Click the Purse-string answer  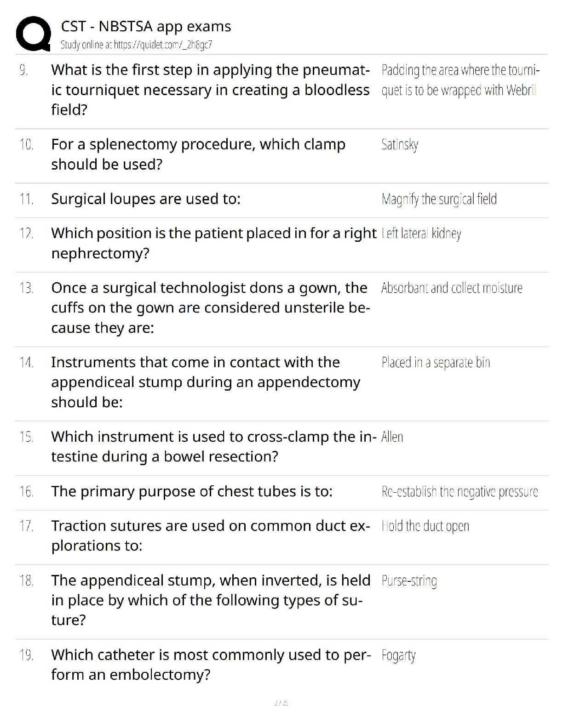pos(409,580)
